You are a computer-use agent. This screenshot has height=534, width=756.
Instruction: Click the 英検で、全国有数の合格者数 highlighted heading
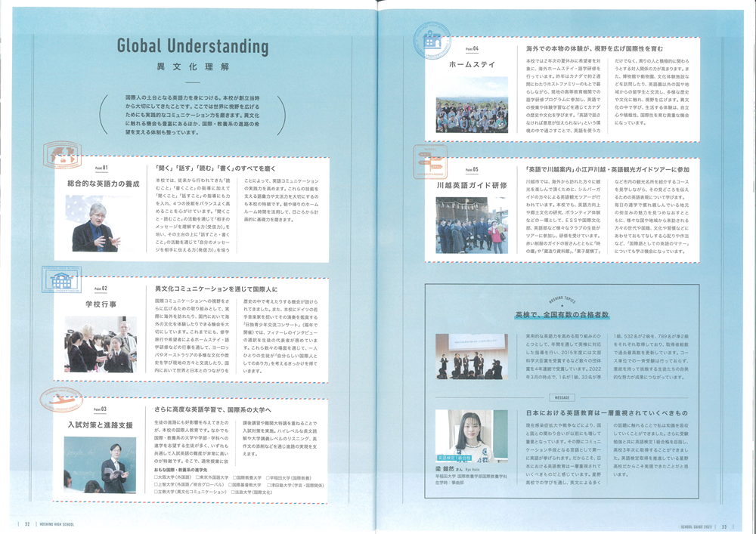(x=562, y=315)
